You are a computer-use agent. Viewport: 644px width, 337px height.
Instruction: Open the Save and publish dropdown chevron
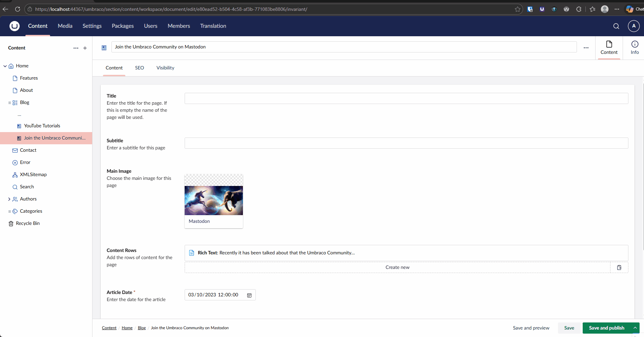634,328
